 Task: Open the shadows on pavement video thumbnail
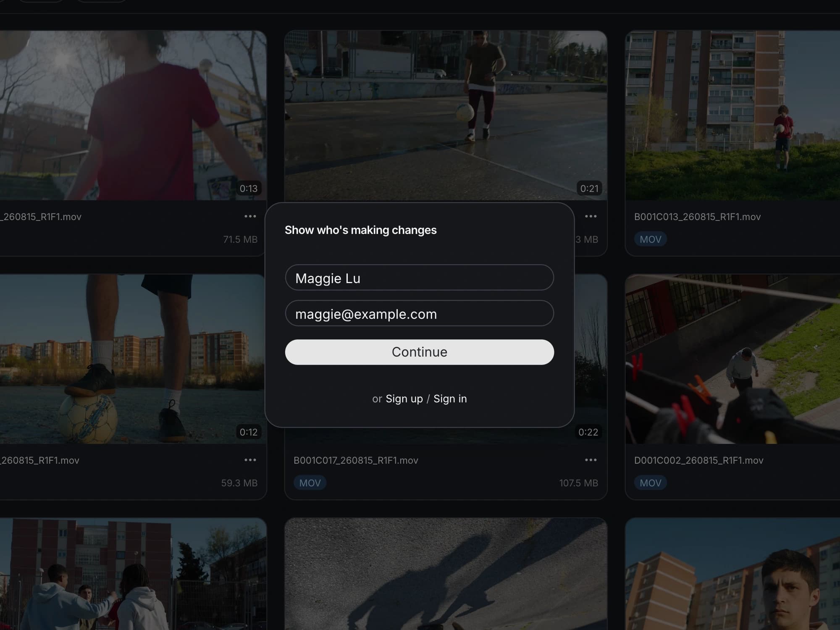click(x=446, y=574)
